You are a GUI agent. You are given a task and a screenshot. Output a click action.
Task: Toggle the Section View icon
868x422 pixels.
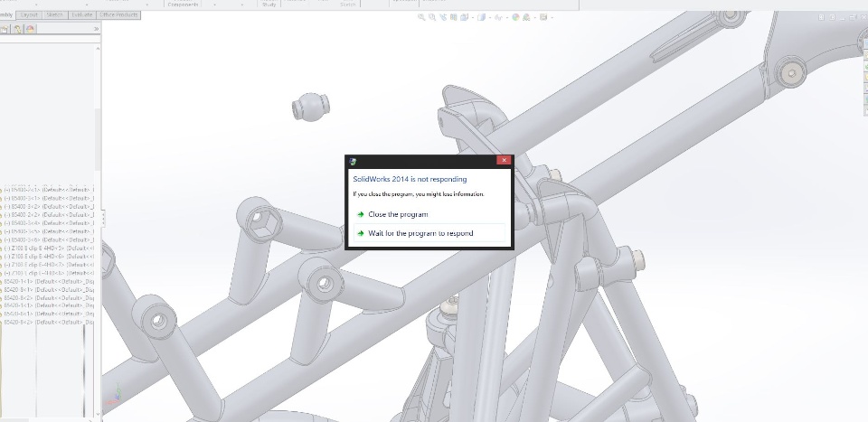[x=453, y=17]
